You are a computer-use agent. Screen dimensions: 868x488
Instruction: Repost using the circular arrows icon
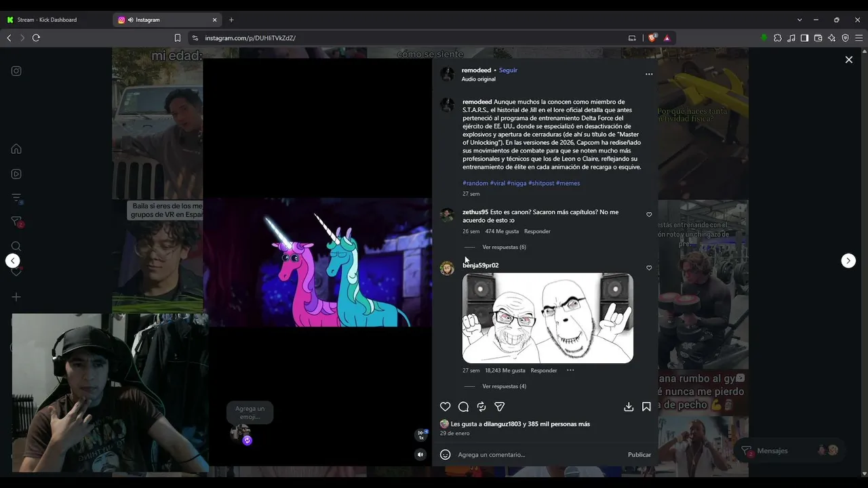tap(481, 407)
